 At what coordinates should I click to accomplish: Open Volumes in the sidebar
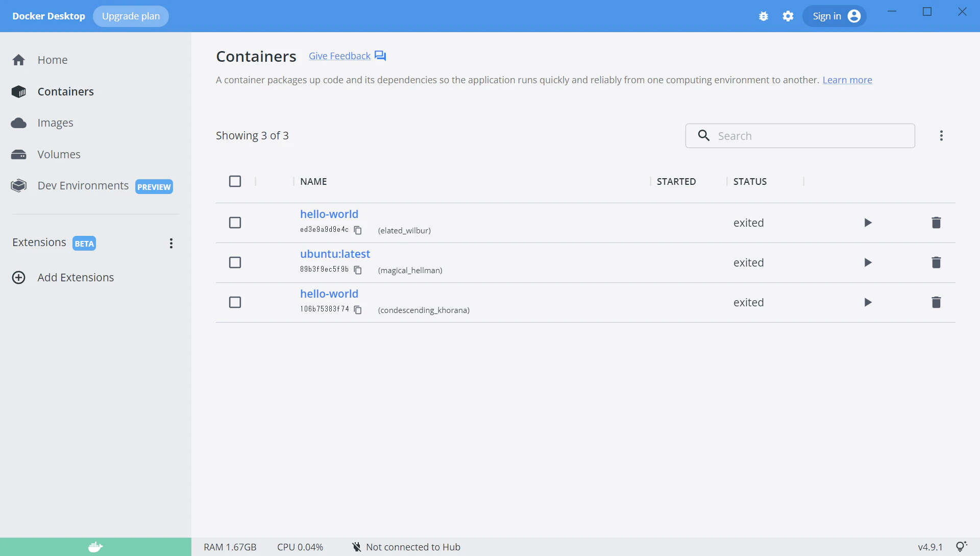[x=59, y=154]
